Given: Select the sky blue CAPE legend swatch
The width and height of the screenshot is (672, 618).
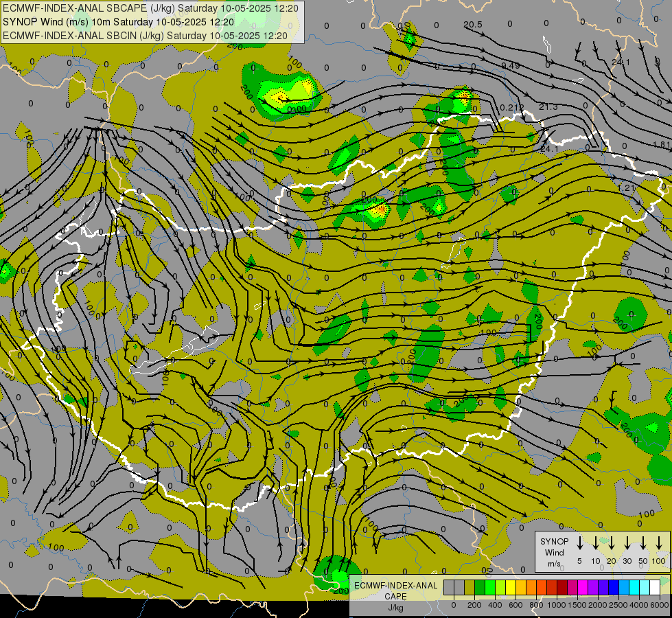Looking at the screenshot, I should (x=625, y=588).
